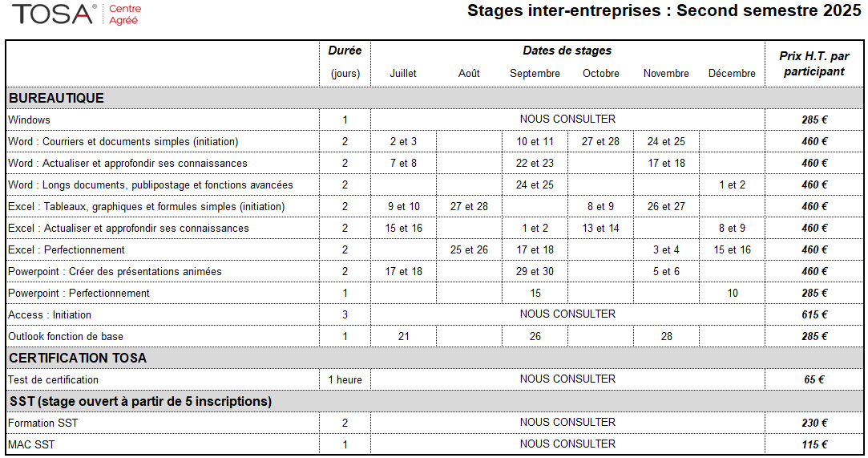Select the 'Excel : Perfectionnement' course name
The width and height of the screenshot is (868, 458).
[x=67, y=249]
